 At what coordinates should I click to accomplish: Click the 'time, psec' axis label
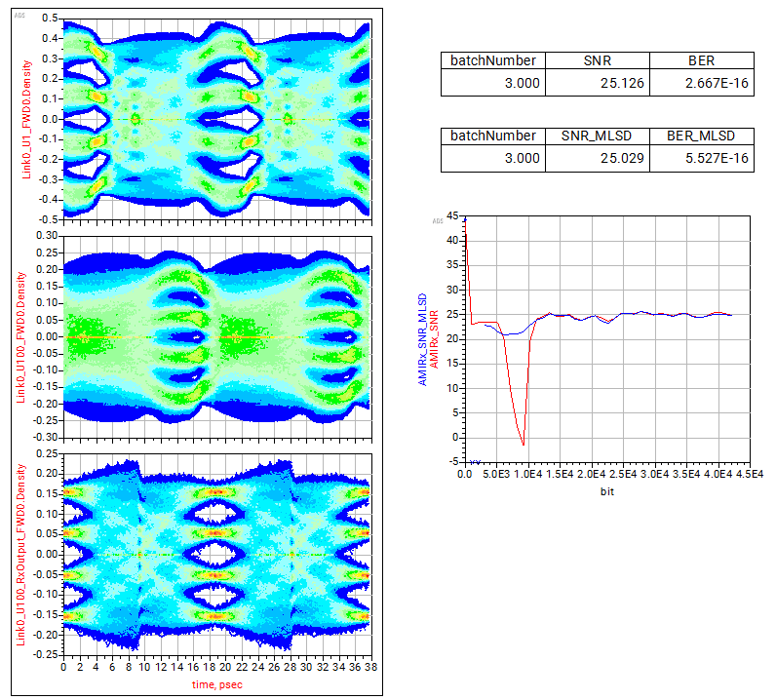tap(217, 684)
